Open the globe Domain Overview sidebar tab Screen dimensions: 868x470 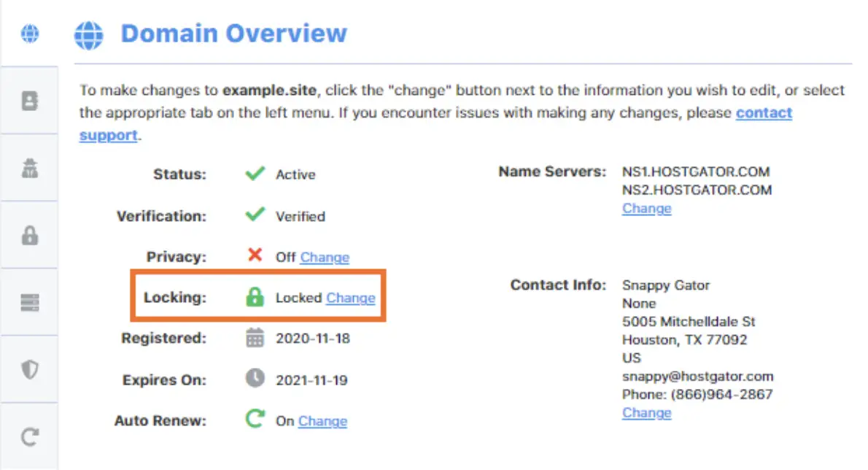30,34
